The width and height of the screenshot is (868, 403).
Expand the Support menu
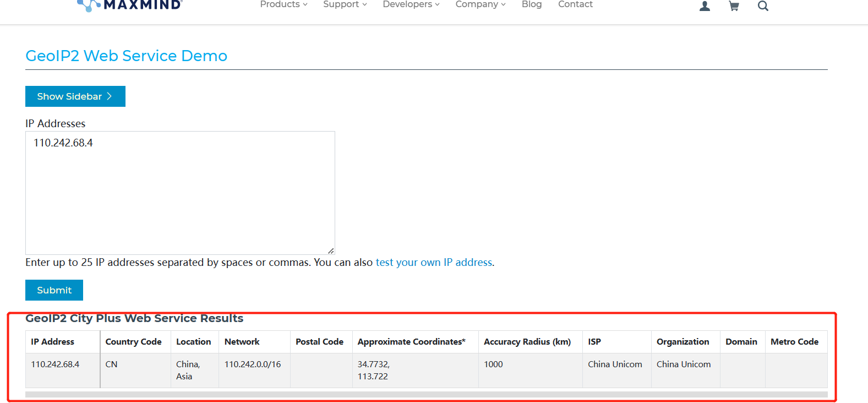tap(345, 4)
